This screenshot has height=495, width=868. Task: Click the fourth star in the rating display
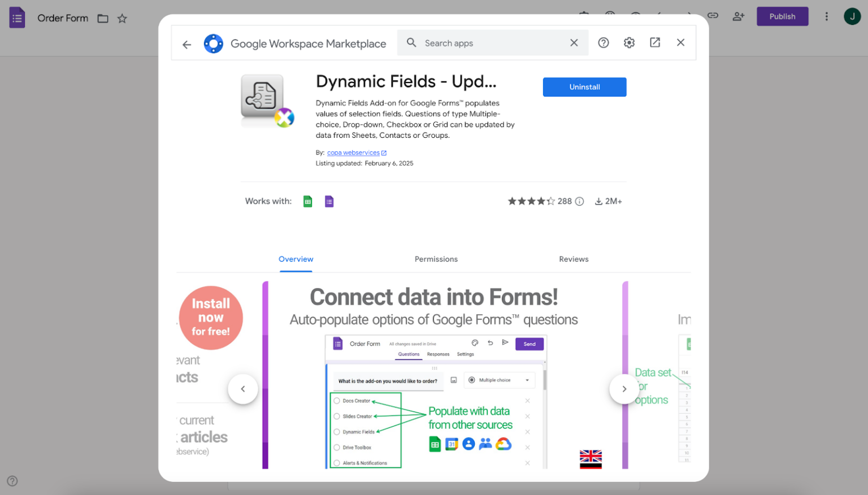pos(541,201)
